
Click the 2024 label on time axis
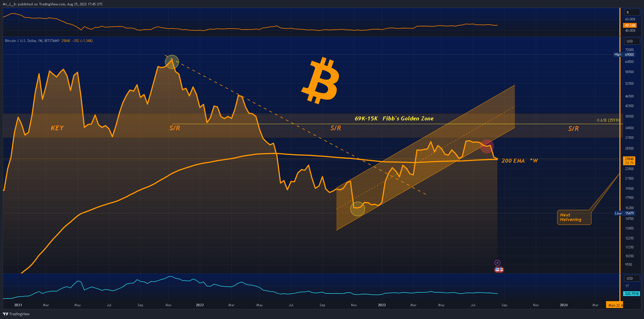pyautogui.click(x=564, y=305)
